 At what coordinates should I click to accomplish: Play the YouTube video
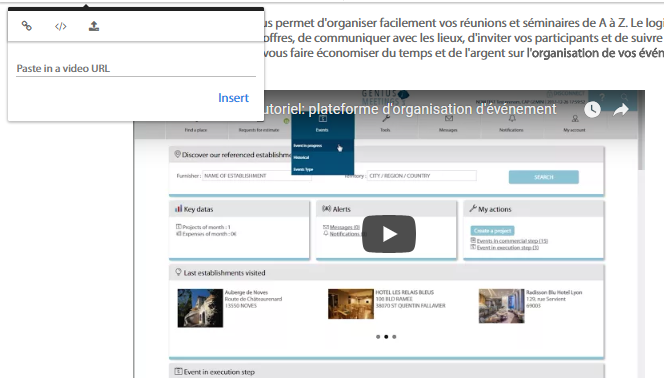[x=389, y=234]
